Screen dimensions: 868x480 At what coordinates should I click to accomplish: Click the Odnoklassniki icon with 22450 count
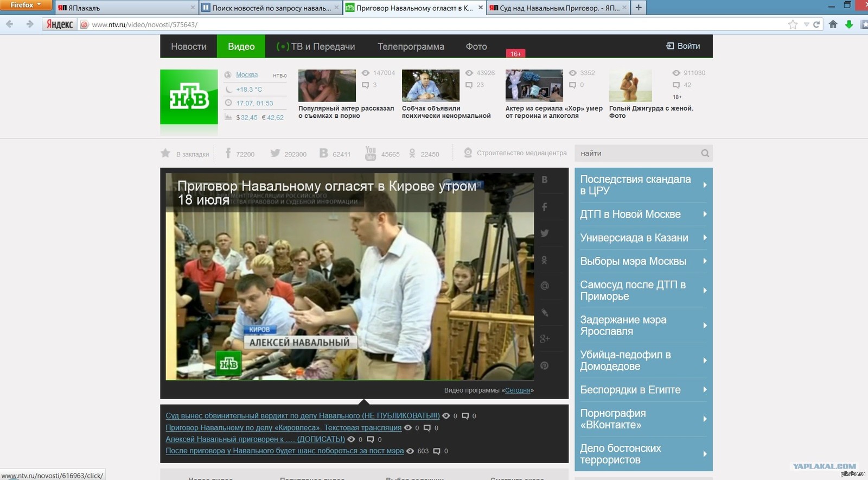pyautogui.click(x=412, y=154)
